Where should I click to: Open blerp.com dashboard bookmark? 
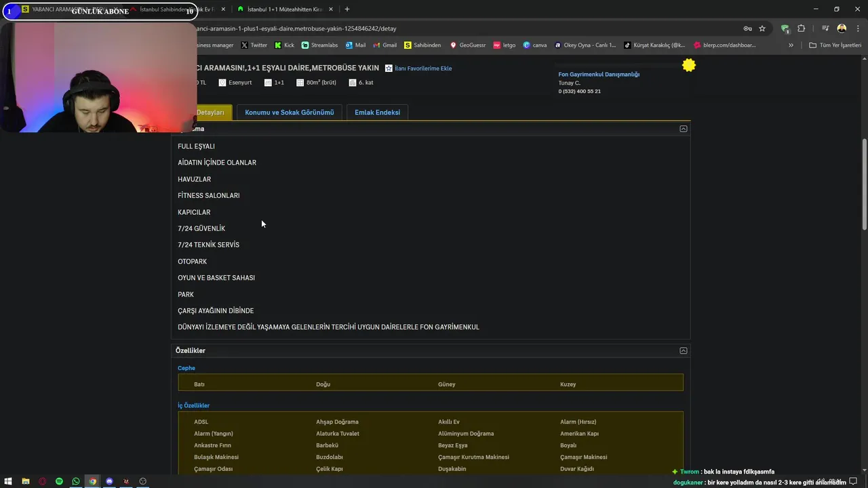[724, 45]
